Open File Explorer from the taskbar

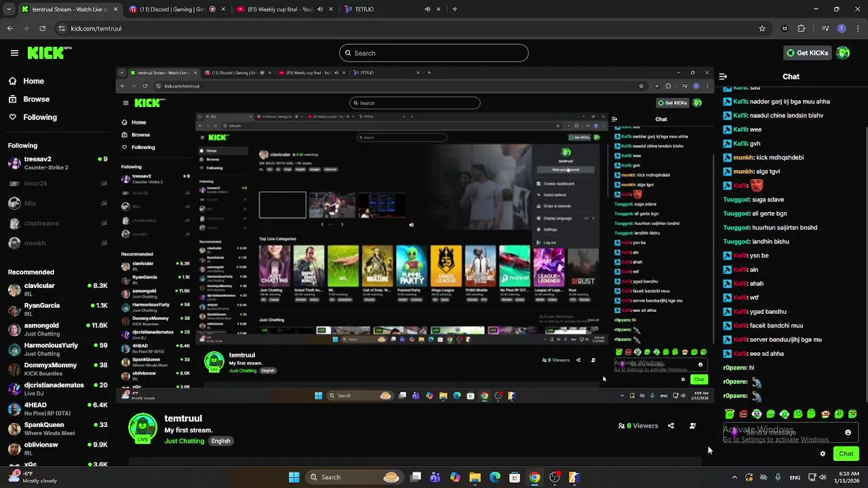475,477
